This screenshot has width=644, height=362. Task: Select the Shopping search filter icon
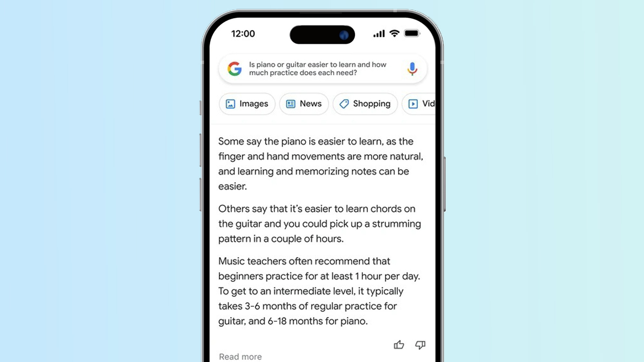tap(345, 103)
